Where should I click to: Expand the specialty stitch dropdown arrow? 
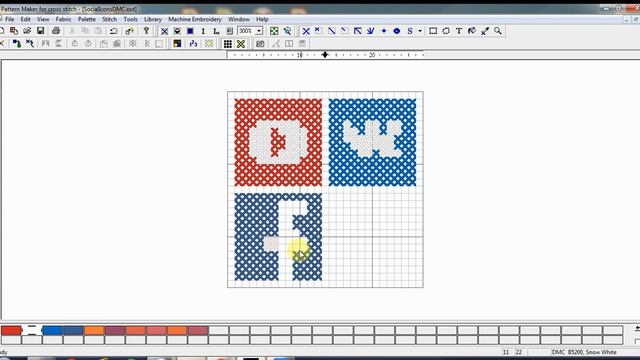coord(420,31)
